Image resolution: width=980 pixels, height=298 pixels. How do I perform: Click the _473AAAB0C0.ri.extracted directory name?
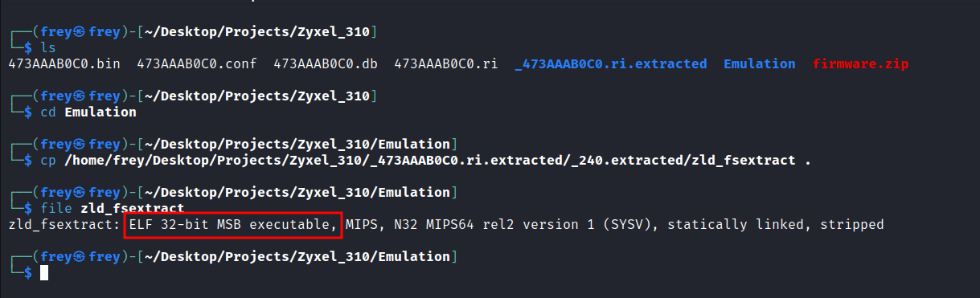click(x=611, y=63)
